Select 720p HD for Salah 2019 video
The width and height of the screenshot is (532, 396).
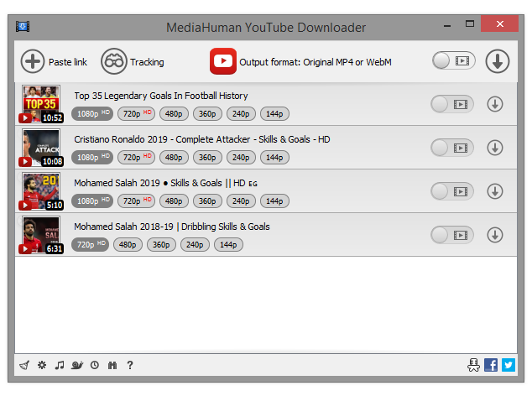[x=137, y=201]
